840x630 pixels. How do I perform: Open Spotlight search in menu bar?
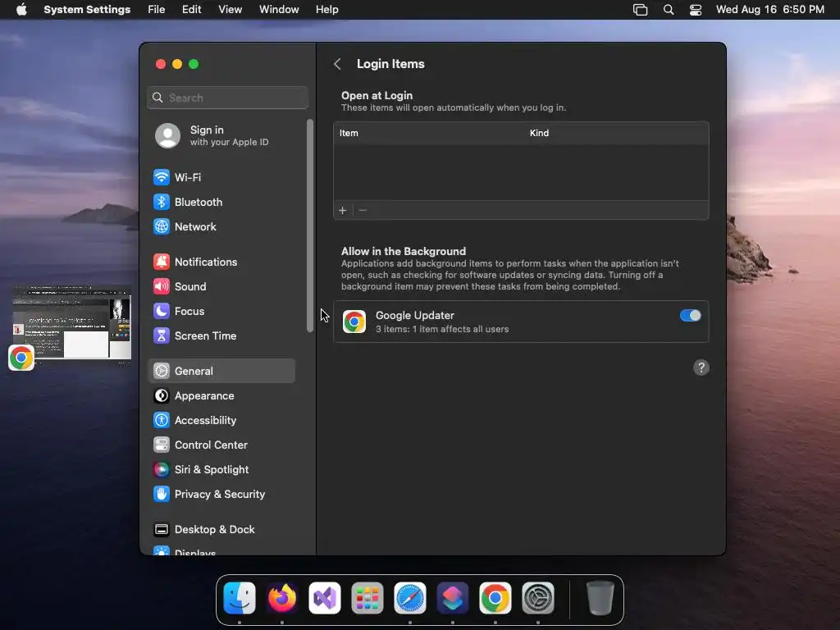[668, 10]
